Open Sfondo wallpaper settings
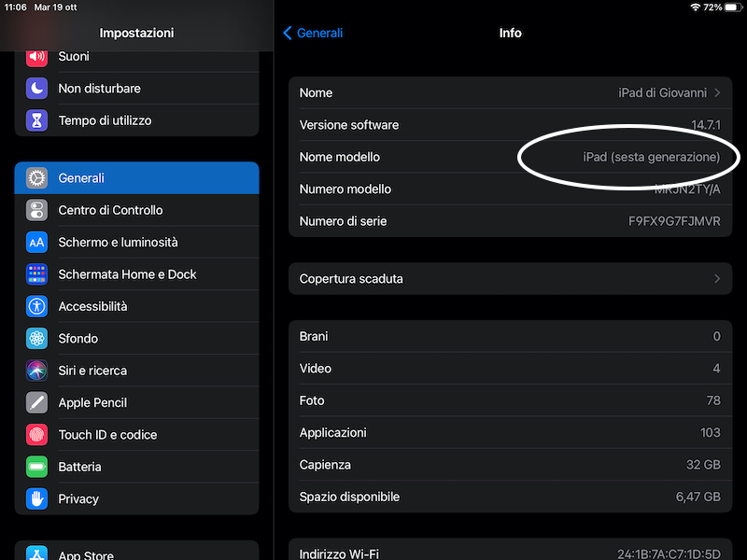 [x=136, y=339]
